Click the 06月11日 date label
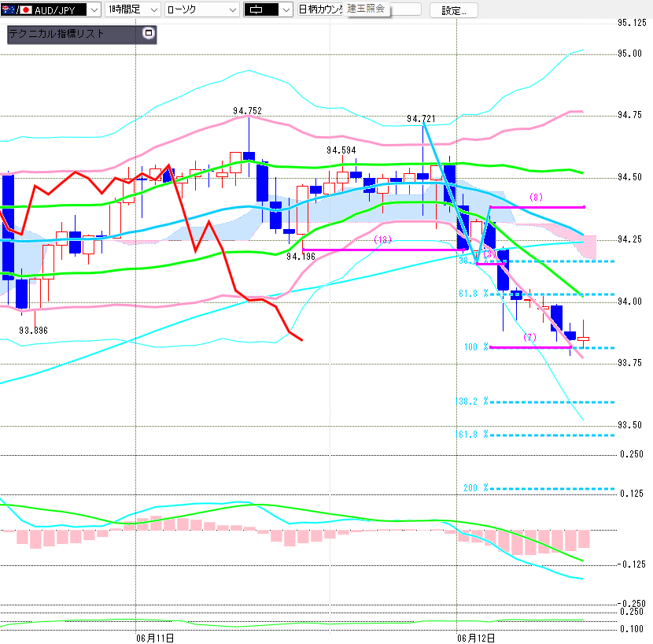 point(155,638)
